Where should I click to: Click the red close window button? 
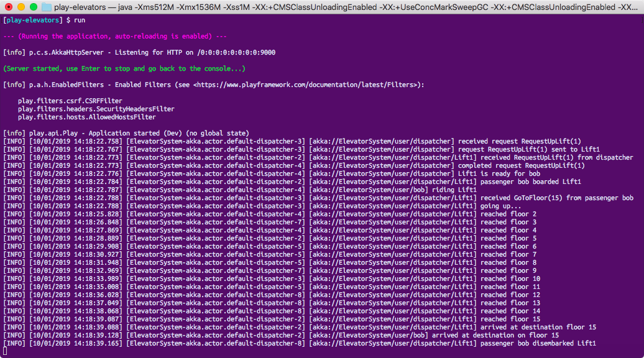click(x=9, y=7)
